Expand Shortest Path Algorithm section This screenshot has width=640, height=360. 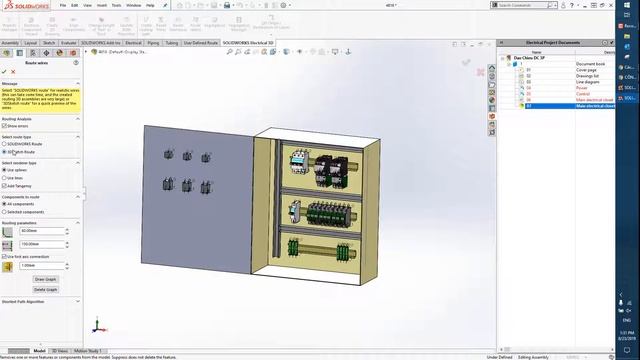(x=78, y=301)
